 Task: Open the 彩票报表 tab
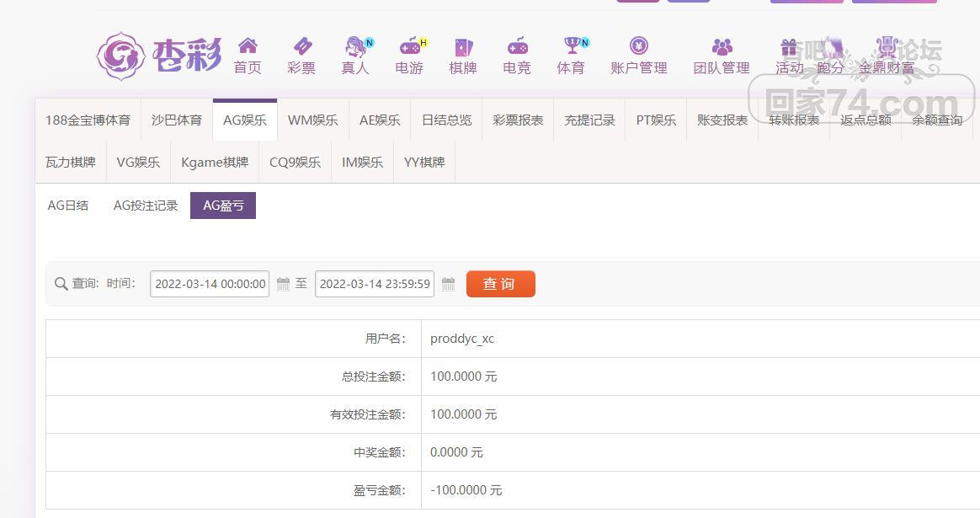[518, 120]
